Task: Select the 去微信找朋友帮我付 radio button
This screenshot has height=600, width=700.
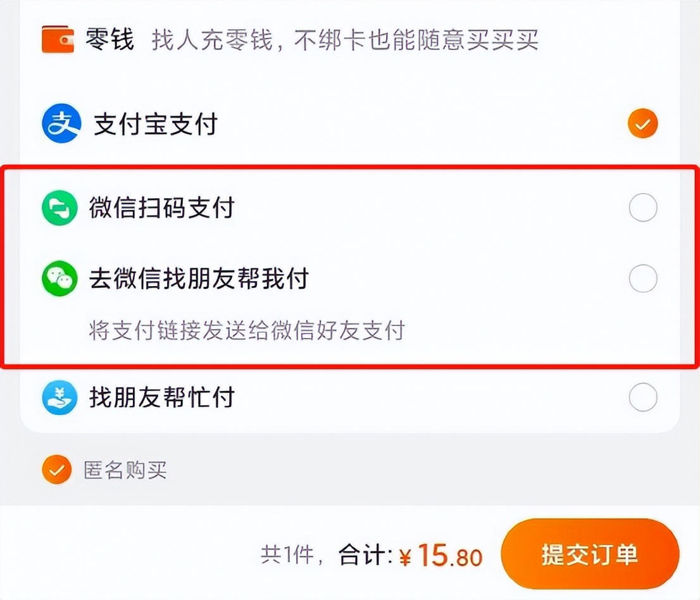Action: [x=642, y=278]
